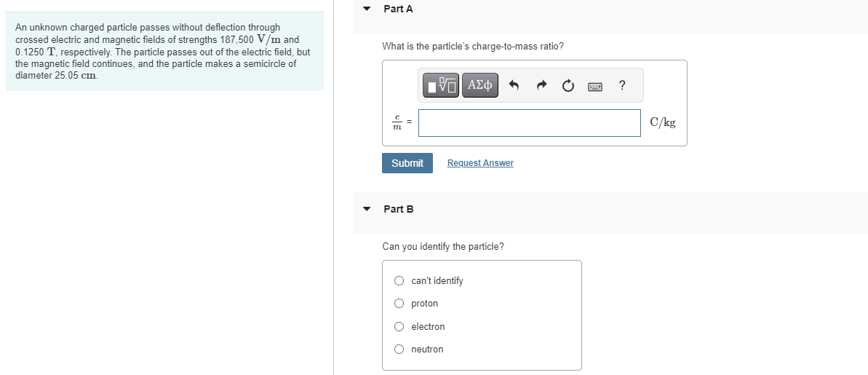868x375 pixels.
Task: Choose the proton radio button
Action: pyautogui.click(x=399, y=304)
